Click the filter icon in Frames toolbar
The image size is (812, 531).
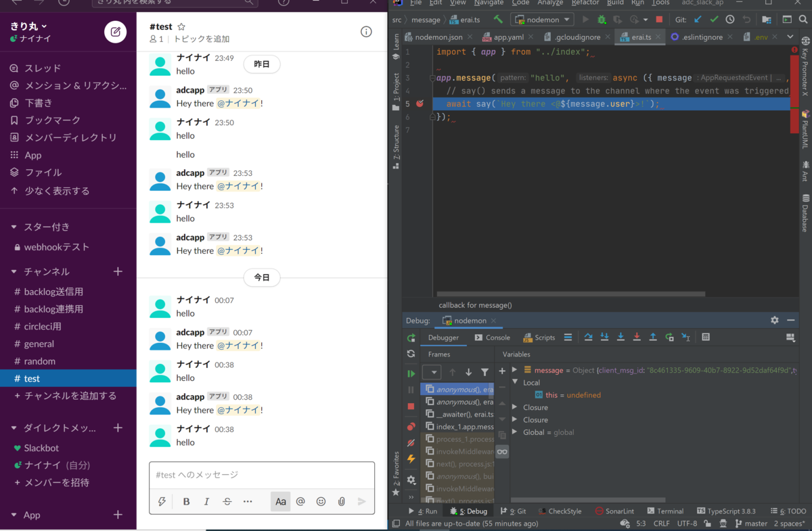click(484, 372)
